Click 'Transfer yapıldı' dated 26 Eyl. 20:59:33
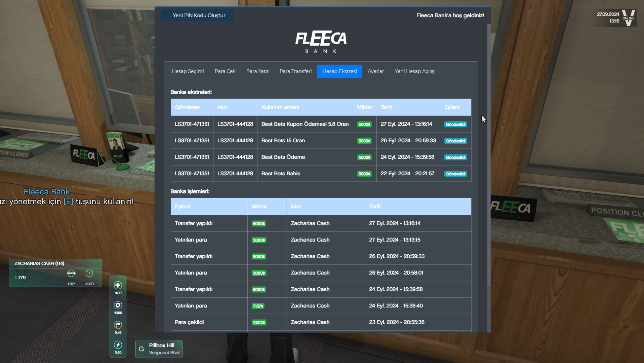The height and width of the screenshot is (363, 644). (x=194, y=256)
